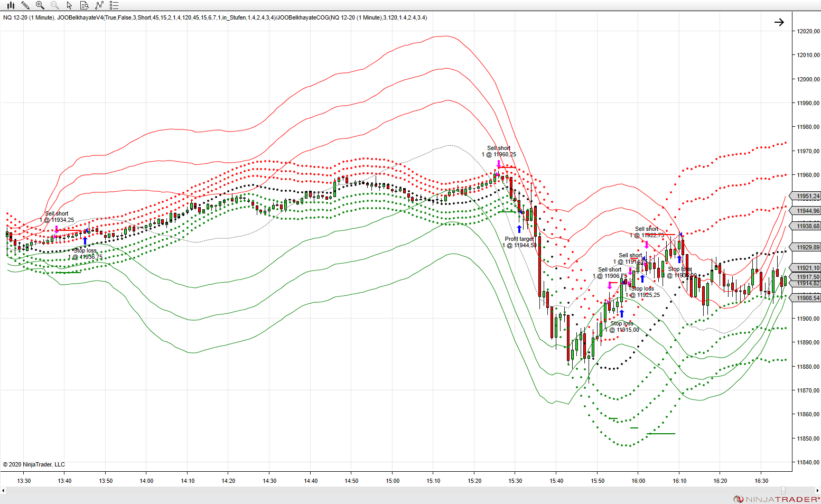
Task: Click the Stop loss 1 @ 11915,00 label
Action: tap(622, 326)
